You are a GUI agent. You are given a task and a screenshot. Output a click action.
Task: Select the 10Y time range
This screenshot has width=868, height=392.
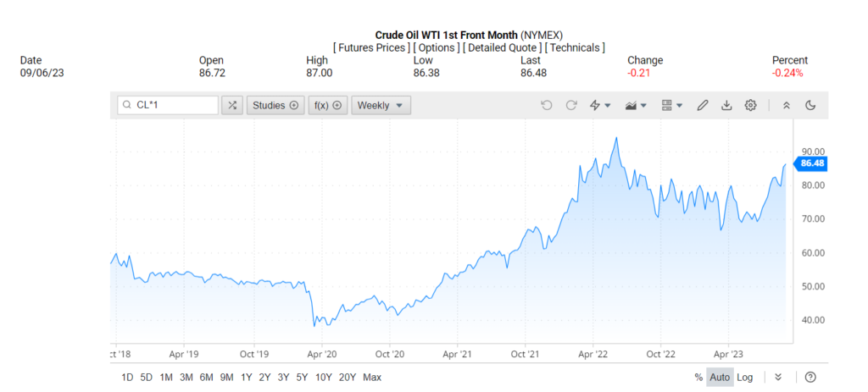(323, 378)
